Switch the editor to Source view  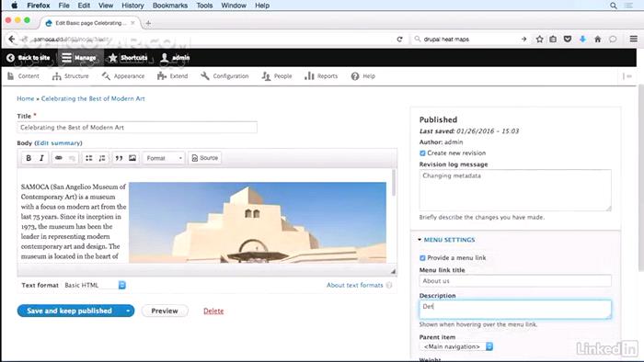pos(205,158)
